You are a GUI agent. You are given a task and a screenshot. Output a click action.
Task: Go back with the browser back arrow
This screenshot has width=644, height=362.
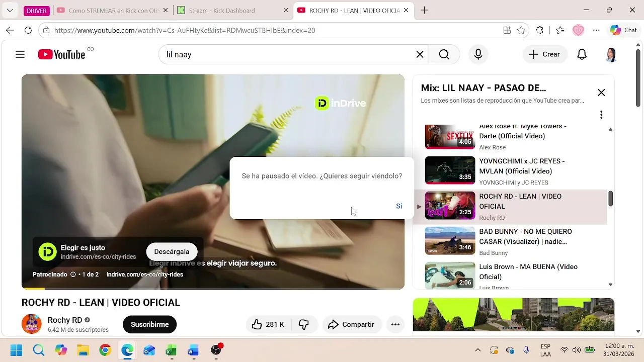click(x=10, y=30)
